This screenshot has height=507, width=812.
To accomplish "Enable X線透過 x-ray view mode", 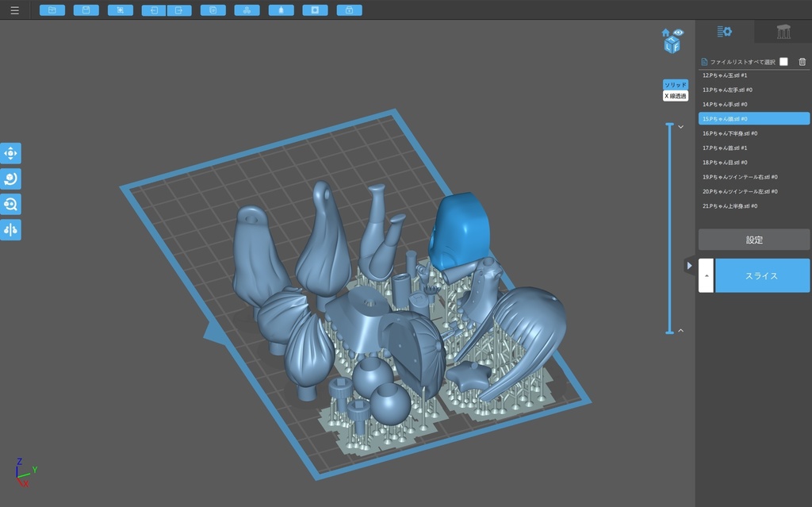I will click(676, 96).
